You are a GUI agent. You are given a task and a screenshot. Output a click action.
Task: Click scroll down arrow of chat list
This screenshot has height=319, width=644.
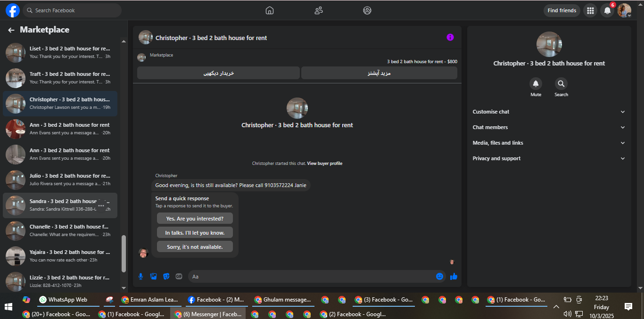(x=124, y=288)
